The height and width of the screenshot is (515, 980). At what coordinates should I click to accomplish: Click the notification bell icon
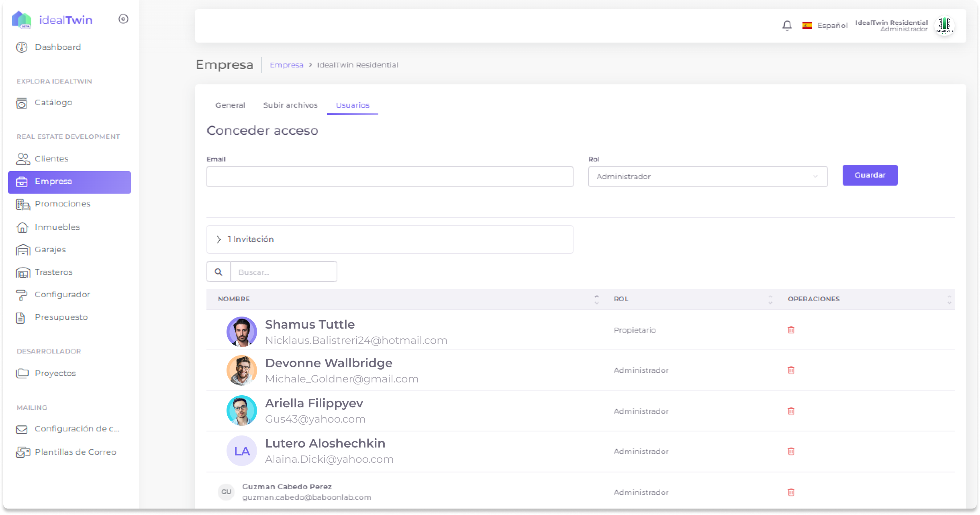(787, 26)
